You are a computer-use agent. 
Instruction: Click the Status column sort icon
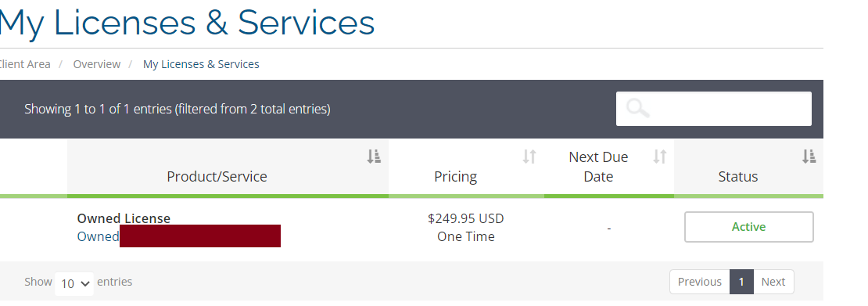pyautogui.click(x=809, y=157)
